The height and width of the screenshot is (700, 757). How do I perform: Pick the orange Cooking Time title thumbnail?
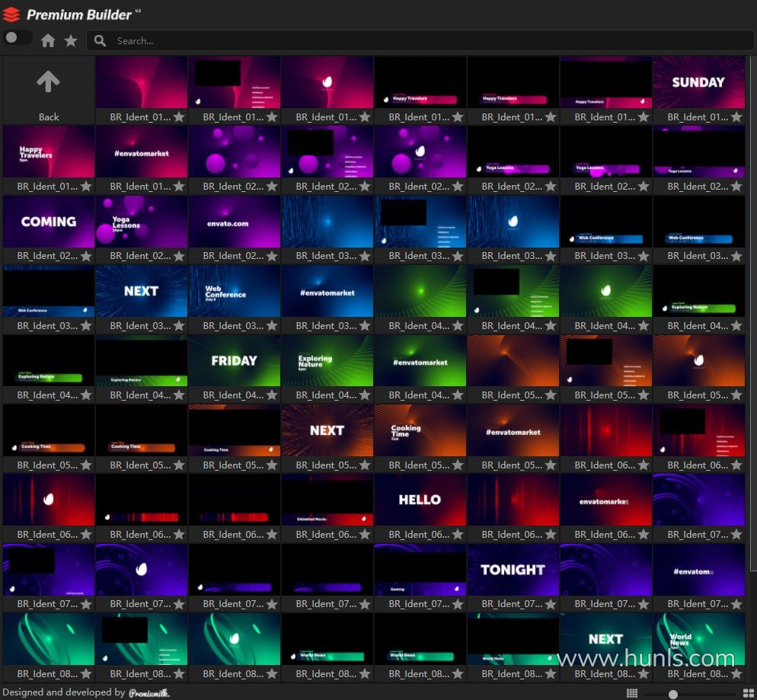(420, 430)
